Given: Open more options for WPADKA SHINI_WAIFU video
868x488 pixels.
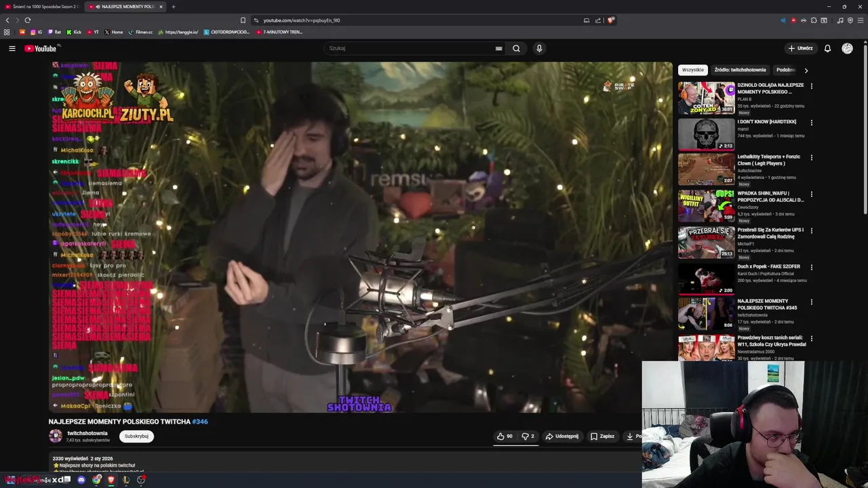Looking at the screenshot, I should point(811,195).
